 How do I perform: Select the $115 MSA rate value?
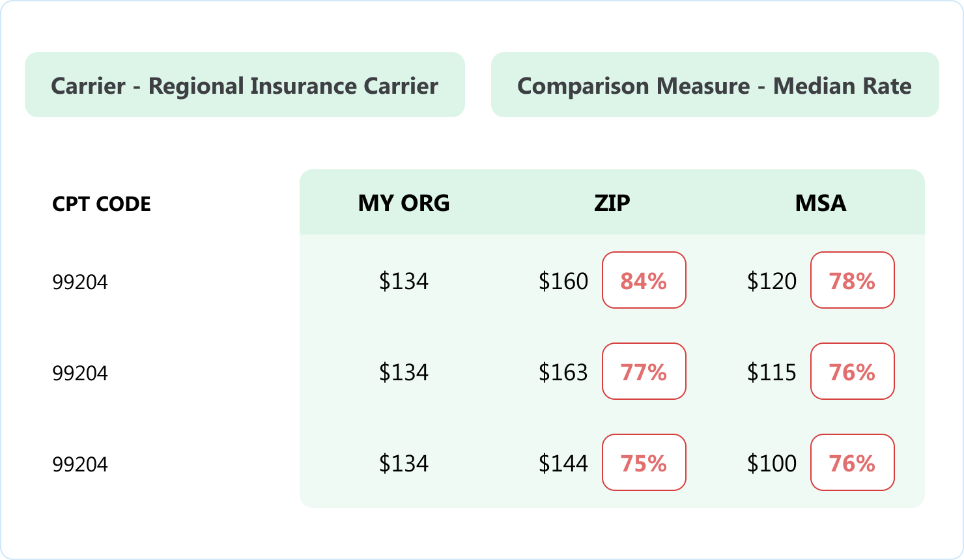772,372
